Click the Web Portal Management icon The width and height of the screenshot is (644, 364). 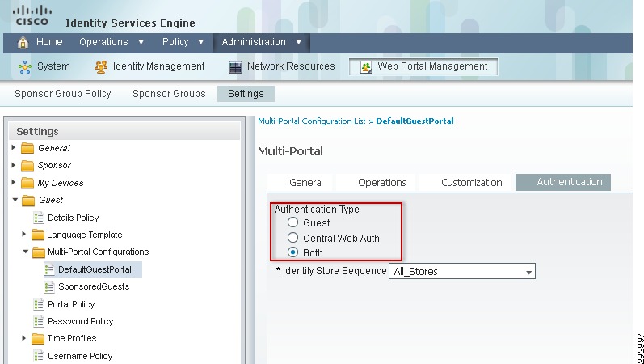365,66
